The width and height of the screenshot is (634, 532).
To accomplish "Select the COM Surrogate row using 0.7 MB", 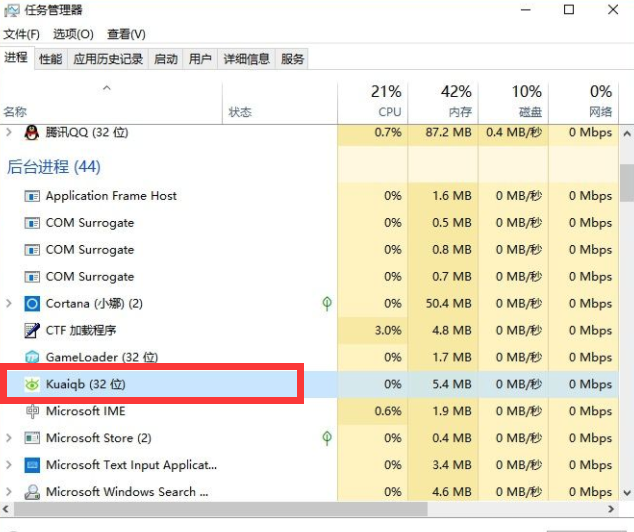I will (309, 277).
